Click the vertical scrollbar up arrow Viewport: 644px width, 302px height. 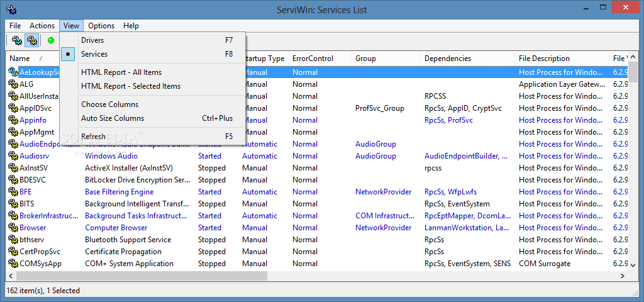click(633, 57)
